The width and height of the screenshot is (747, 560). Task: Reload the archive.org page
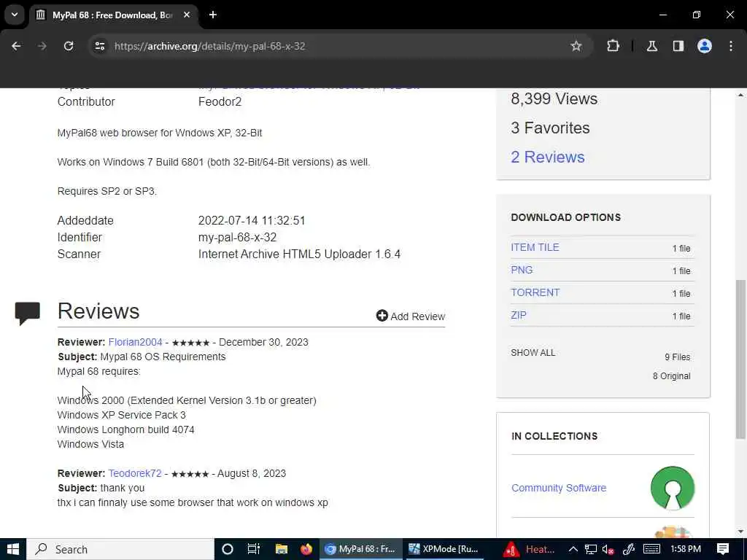69,46
